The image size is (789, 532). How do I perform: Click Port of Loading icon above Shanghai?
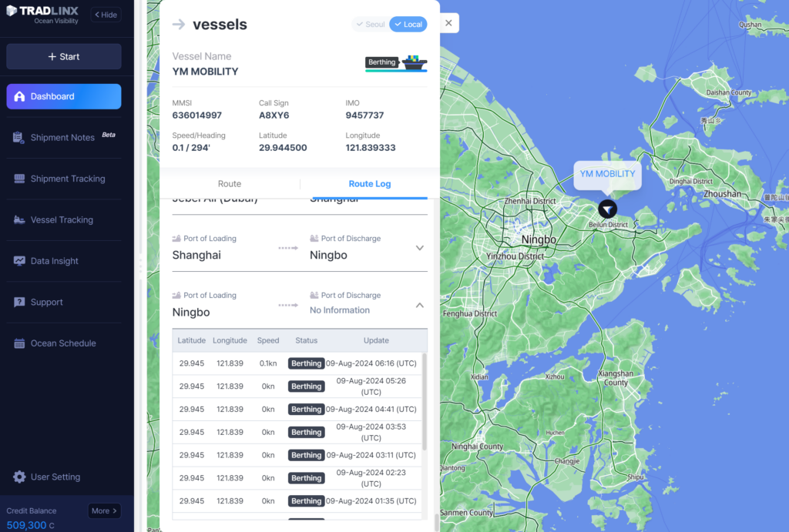tap(176, 239)
